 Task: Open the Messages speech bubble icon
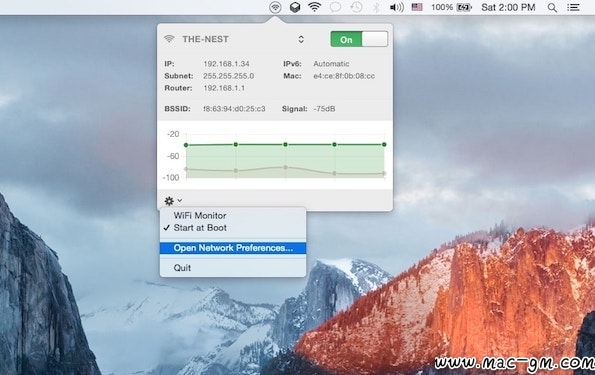335,7
